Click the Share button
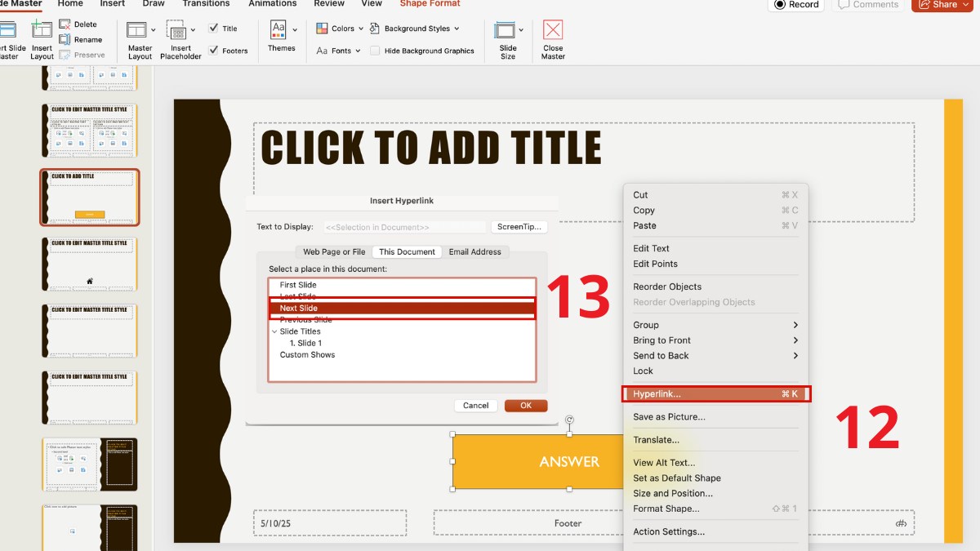The width and height of the screenshot is (980, 551). [942, 4]
